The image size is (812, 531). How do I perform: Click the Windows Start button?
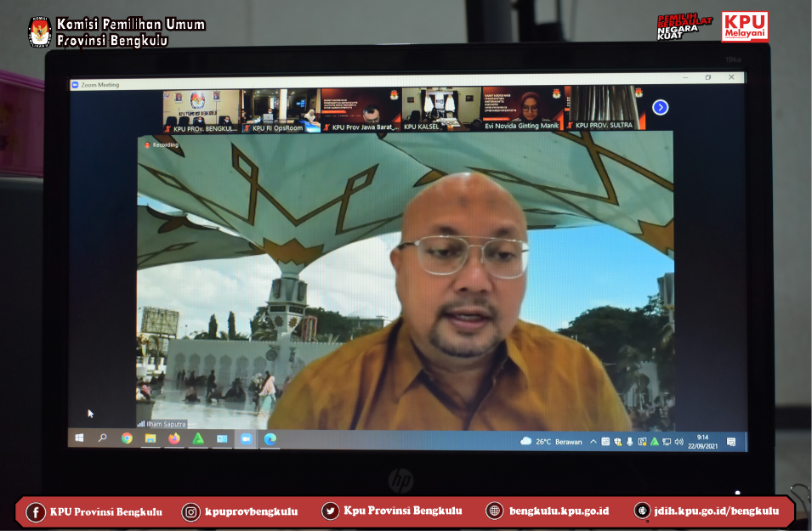[x=79, y=438]
